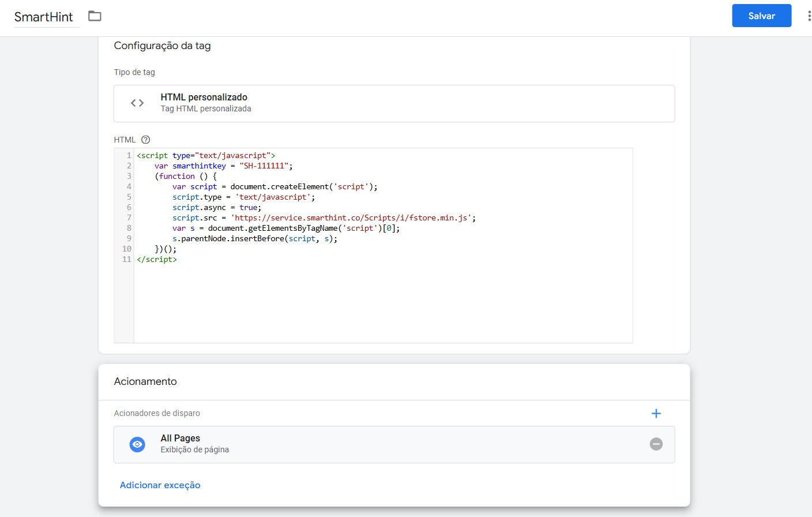Click the getElementsByTagName code line
Viewport: 812px width, 517px height.
[x=286, y=228]
